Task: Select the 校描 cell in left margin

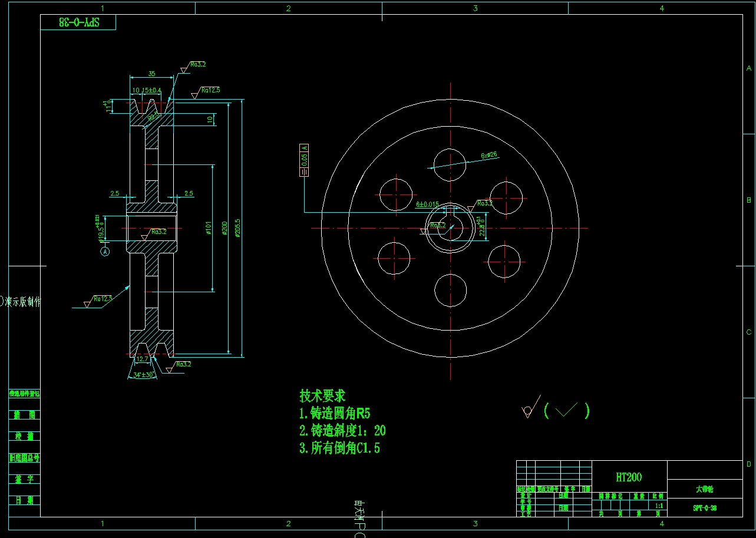Action: pos(25,436)
